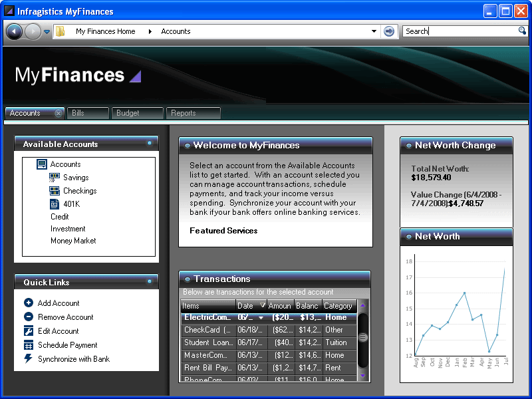Toggle the Net Worth Change panel bullet
The width and height of the screenshot is (532, 399).
pyautogui.click(x=409, y=146)
